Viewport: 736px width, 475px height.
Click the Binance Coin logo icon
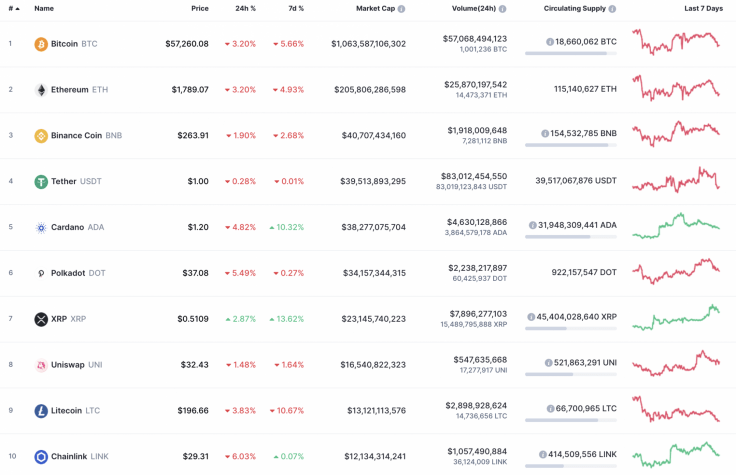[x=41, y=136]
